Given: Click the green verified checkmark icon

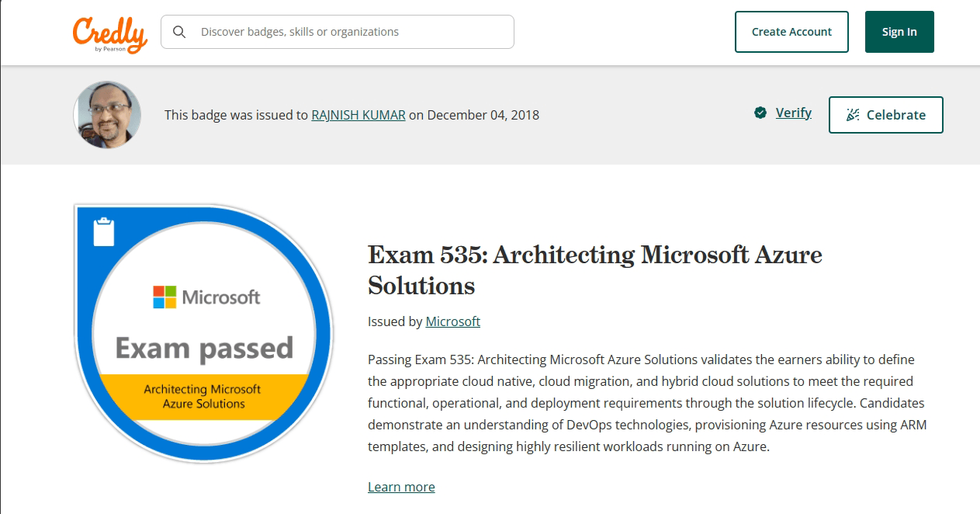Looking at the screenshot, I should coord(760,113).
